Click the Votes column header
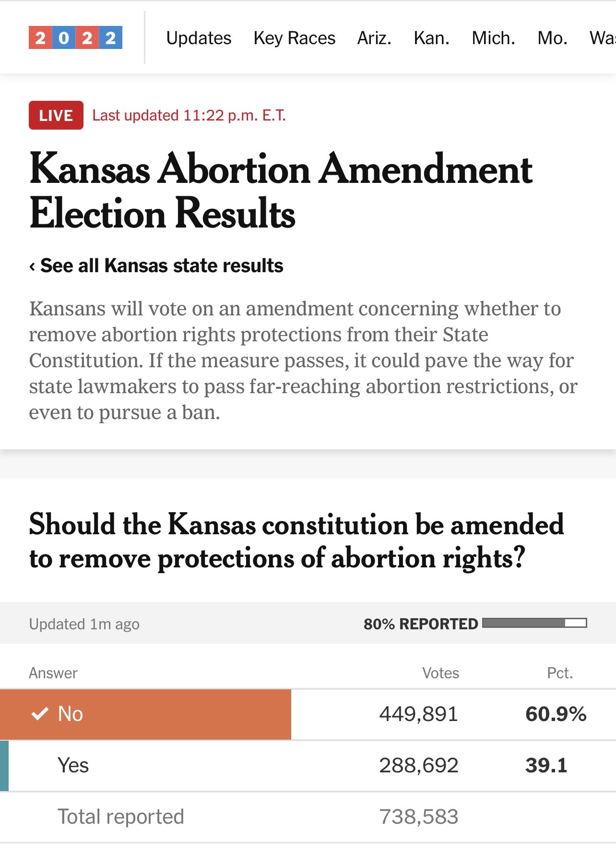The height and width of the screenshot is (853, 616). coord(440,673)
